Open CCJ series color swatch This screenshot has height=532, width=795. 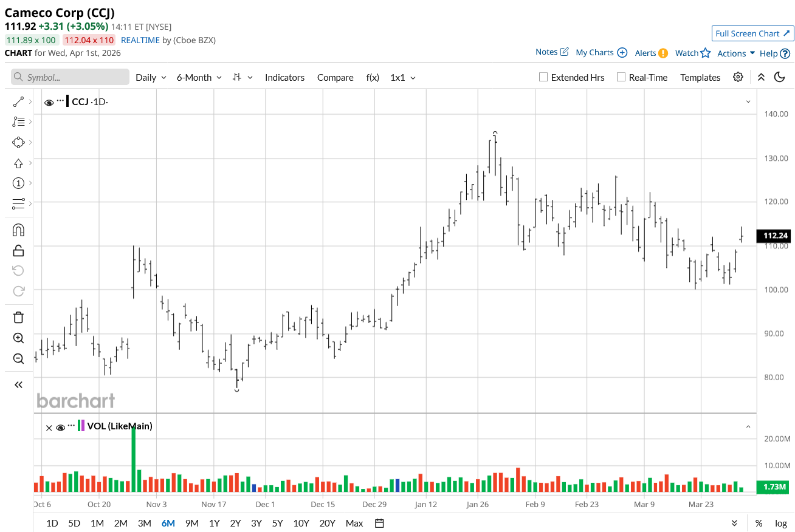[67, 101]
